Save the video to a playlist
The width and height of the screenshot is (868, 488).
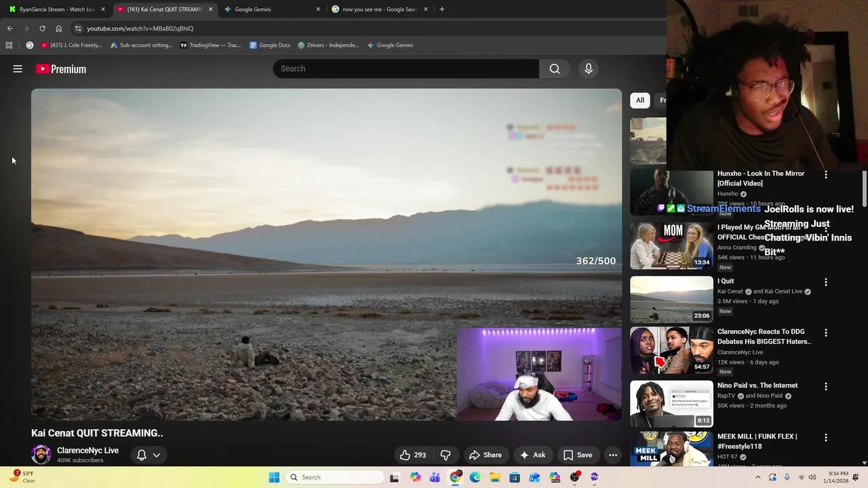click(578, 455)
